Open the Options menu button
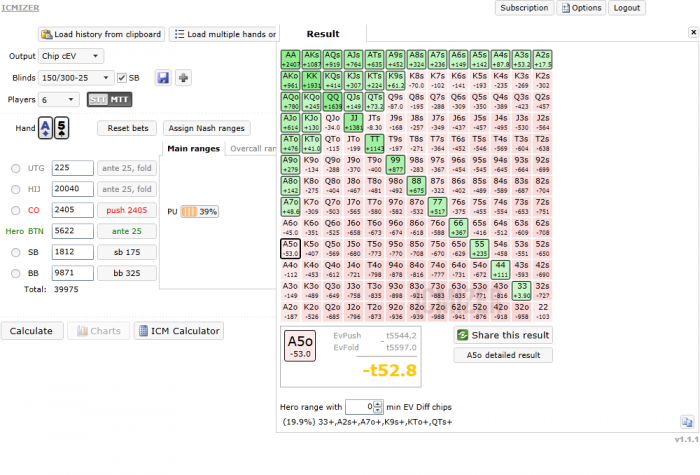Image resolution: width=700 pixels, height=475 pixels. tap(581, 8)
